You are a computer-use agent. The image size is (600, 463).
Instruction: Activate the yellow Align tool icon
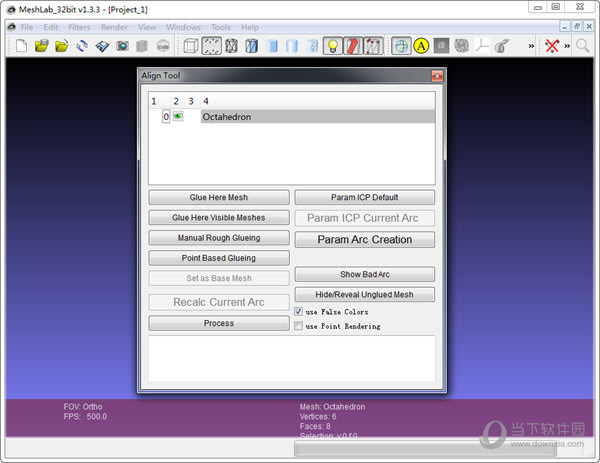[421, 46]
